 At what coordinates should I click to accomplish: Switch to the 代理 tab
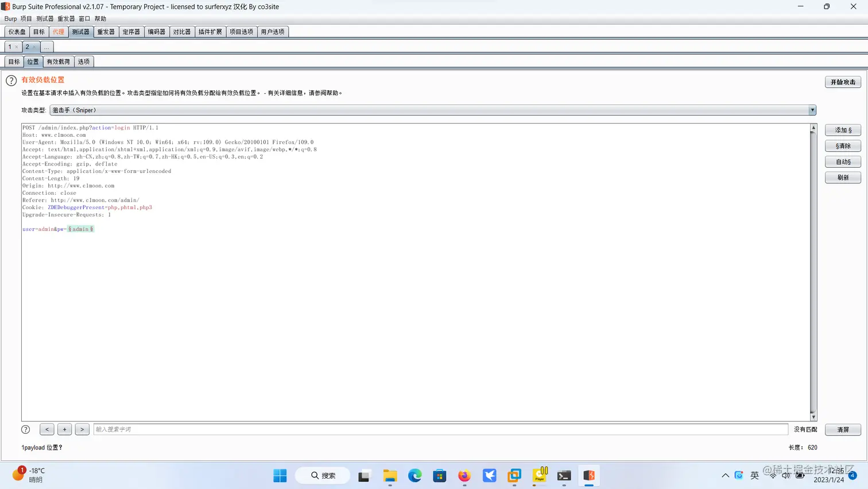(59, 32)
